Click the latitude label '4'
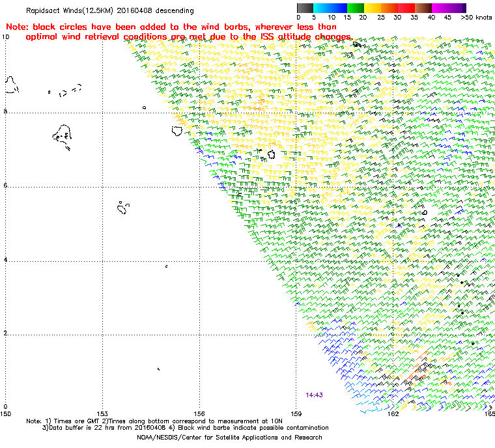This screenshot has height=448, width=495. [x=5, y=260]
